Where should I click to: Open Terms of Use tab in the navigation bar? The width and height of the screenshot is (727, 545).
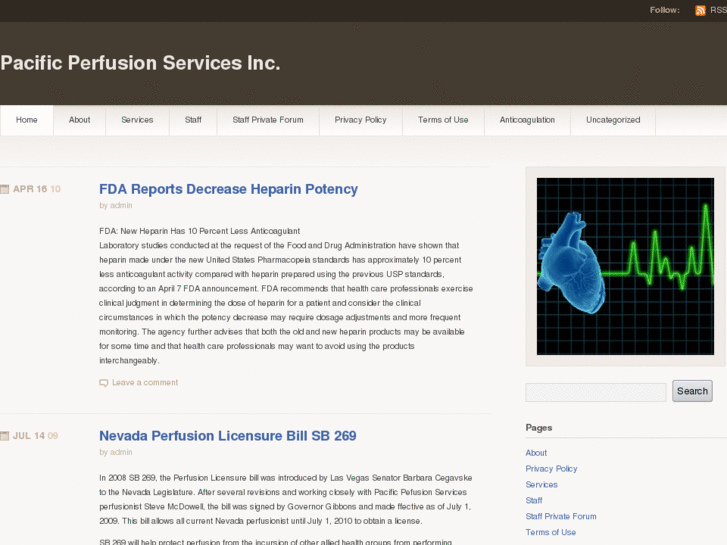pos(443,120)
